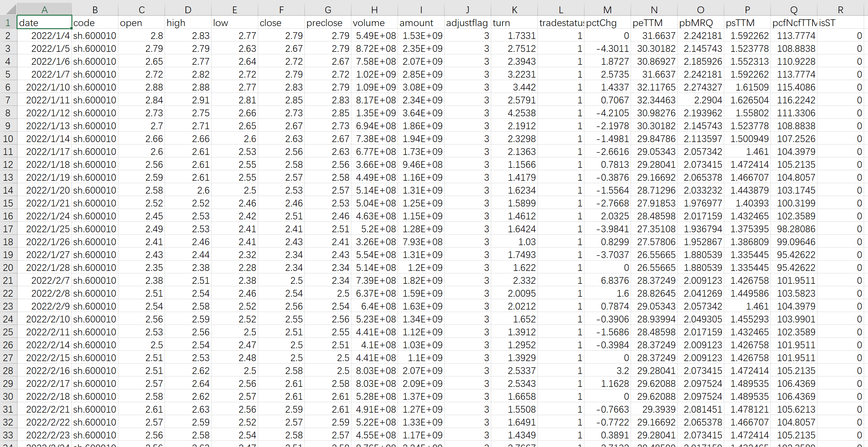Click the 'preclose' header cell
The height and width of the screenshot is (447, 868).
point(328,23)
